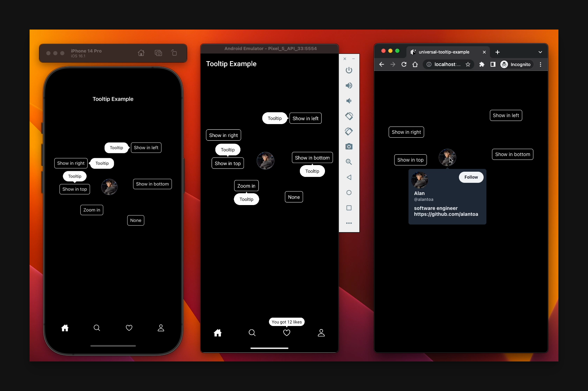Image resolution: width=588 pixels, height=391 pixels.
Task: Tap home tab icon in iPhone app
Action: [65, 328]
